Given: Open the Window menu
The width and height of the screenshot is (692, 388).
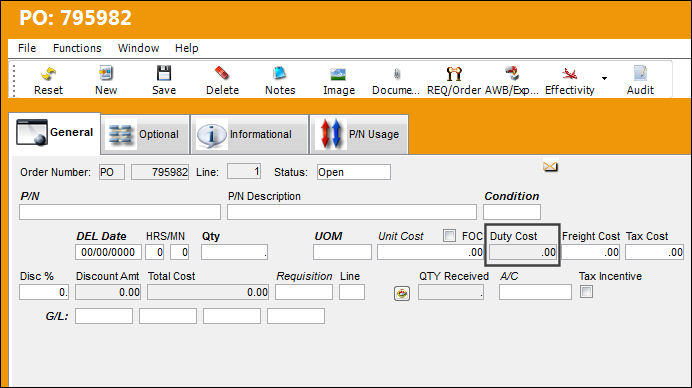Looking at the screenshot, I should pos(138,48).
